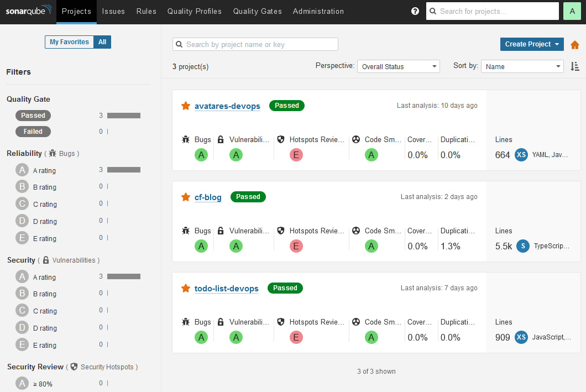Click the 5.5k lines value of cf-blog

click(x=504, y=246)
